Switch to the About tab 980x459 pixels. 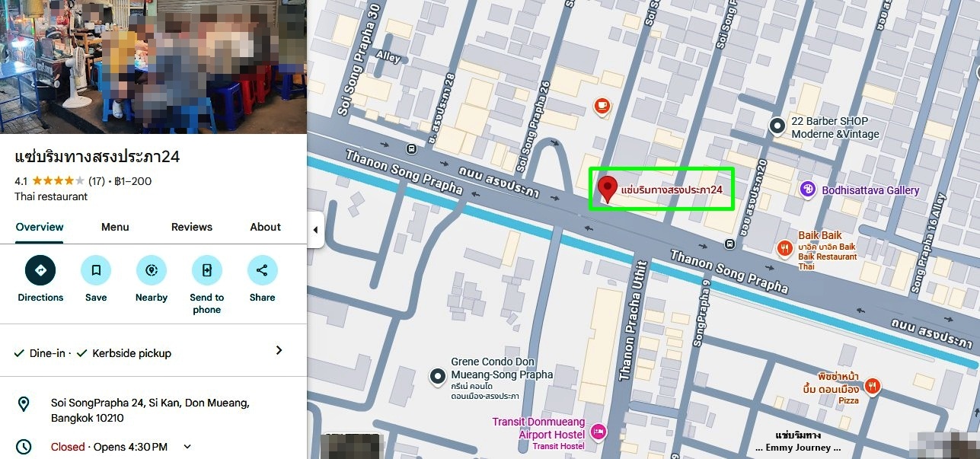tap(266, 227)
